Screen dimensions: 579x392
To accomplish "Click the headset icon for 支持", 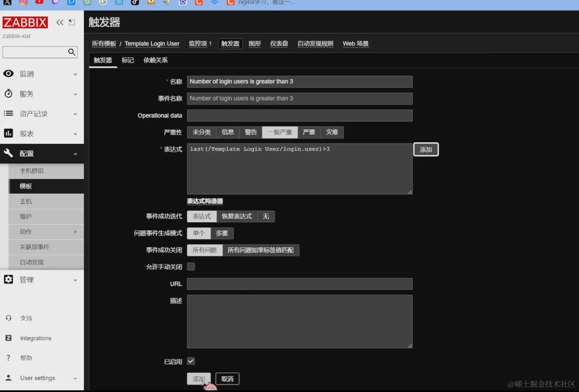I will coord(8,318).
